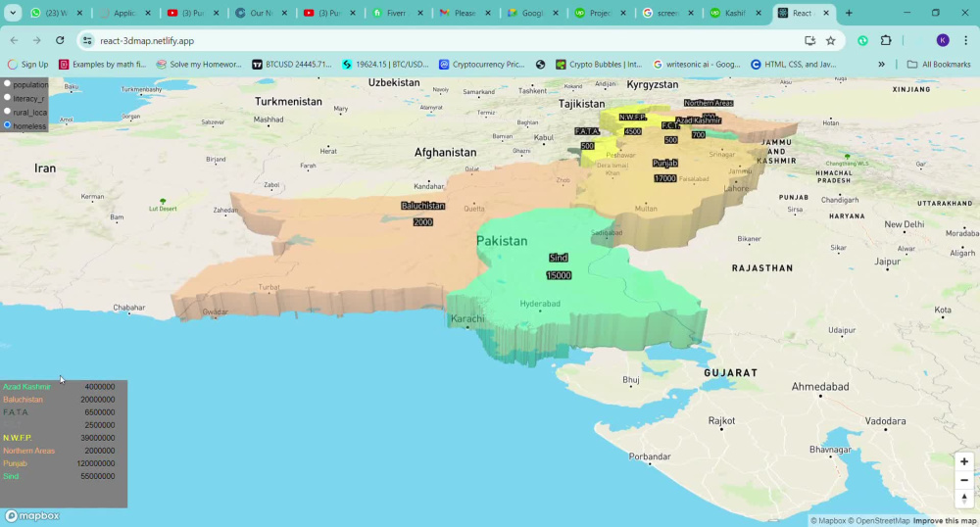Open the tab search dropdown arrow
Screen dimensions: 980x527
tap(13, 13)
